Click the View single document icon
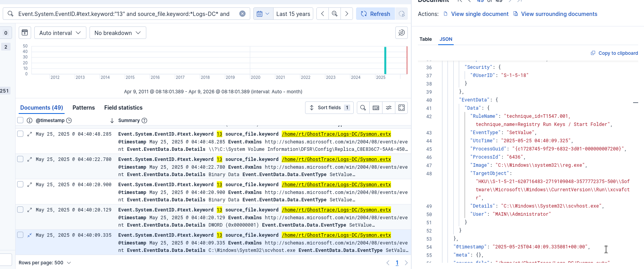Screen dimensions: 644x269 click(446, 14)
